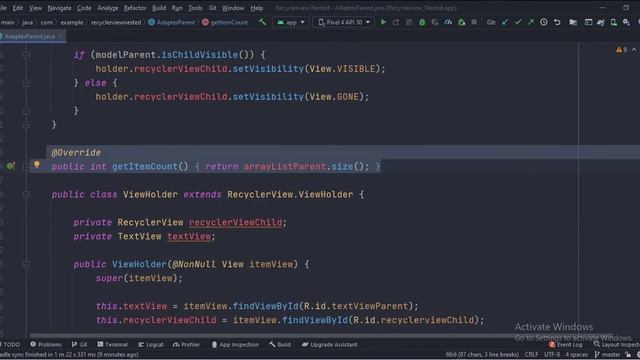Click the getItemCount breadcrumb in navigation bar
This screenshot has width=640, height=360.
225,22
